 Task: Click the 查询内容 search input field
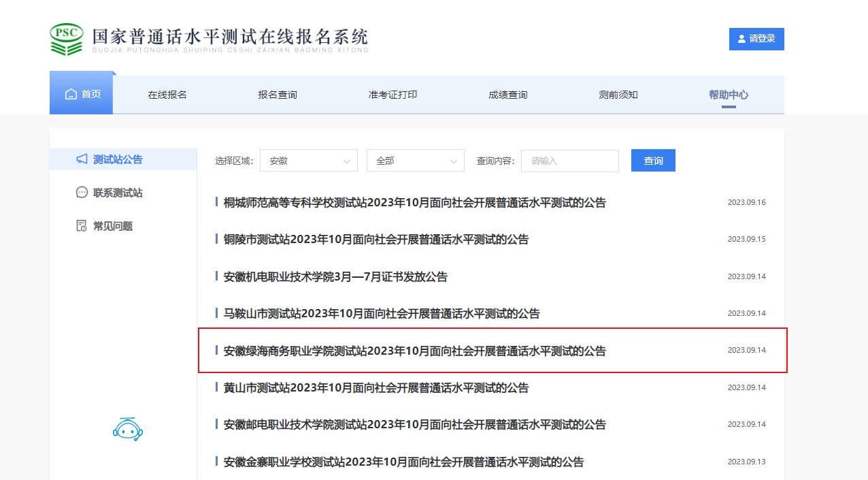[569, 161]
